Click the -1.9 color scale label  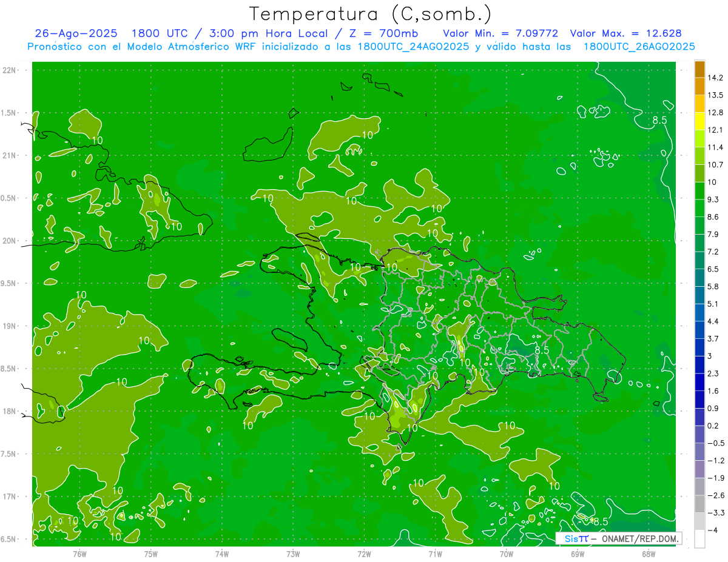click(x=716, y=478)
